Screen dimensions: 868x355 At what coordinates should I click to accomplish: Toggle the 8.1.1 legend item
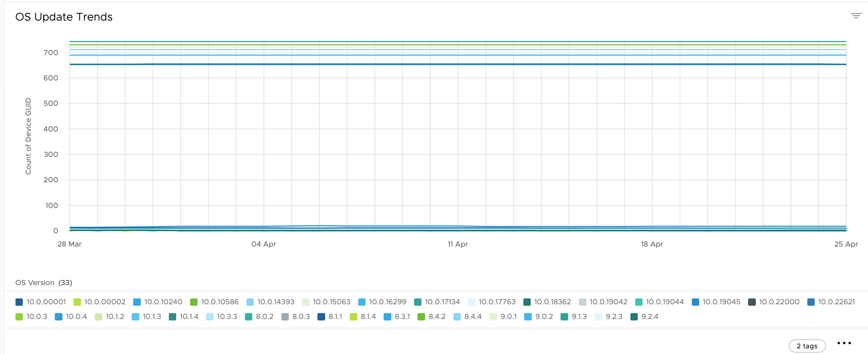pos(330,316)
